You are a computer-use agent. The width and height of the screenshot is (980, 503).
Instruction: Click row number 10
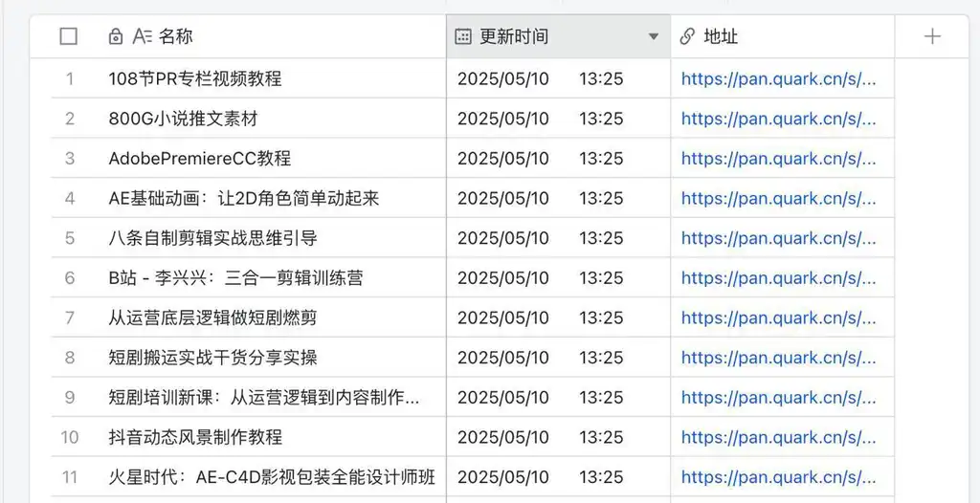[69, 437]
